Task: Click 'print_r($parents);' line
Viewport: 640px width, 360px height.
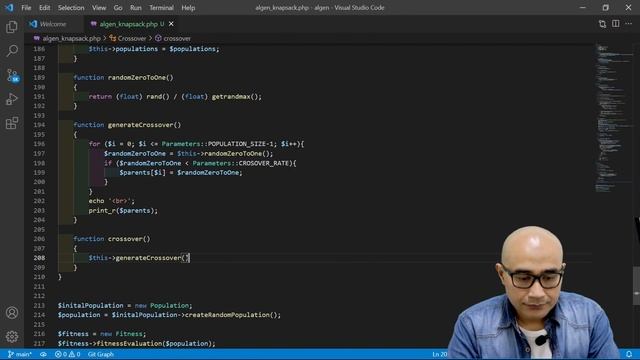Action: coord(123,211)
